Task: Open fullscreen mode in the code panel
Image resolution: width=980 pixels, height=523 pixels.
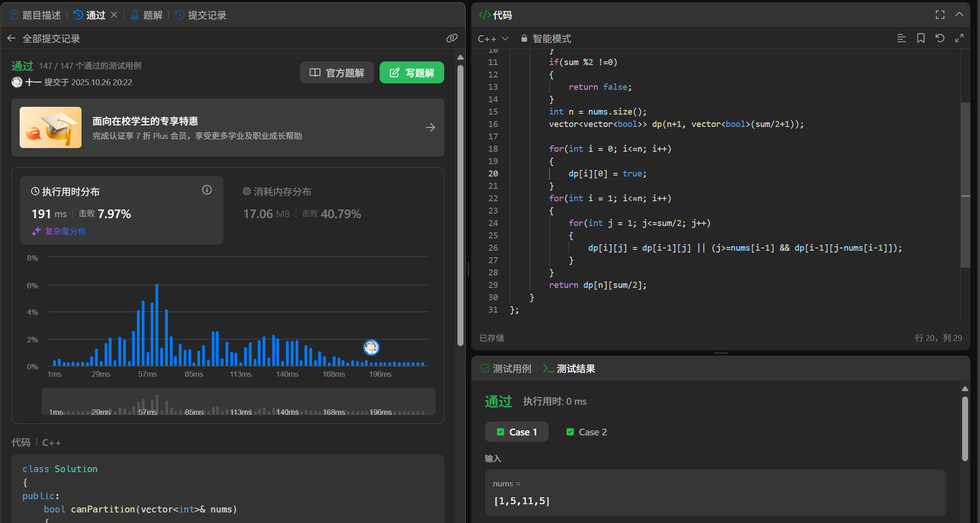Action: point(940,15)
